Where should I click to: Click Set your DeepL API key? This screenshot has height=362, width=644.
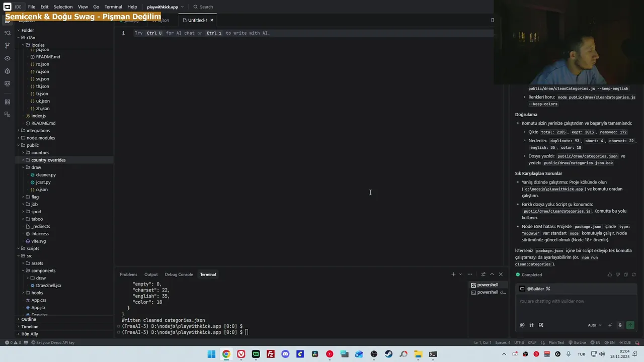[x=52, y=343]
